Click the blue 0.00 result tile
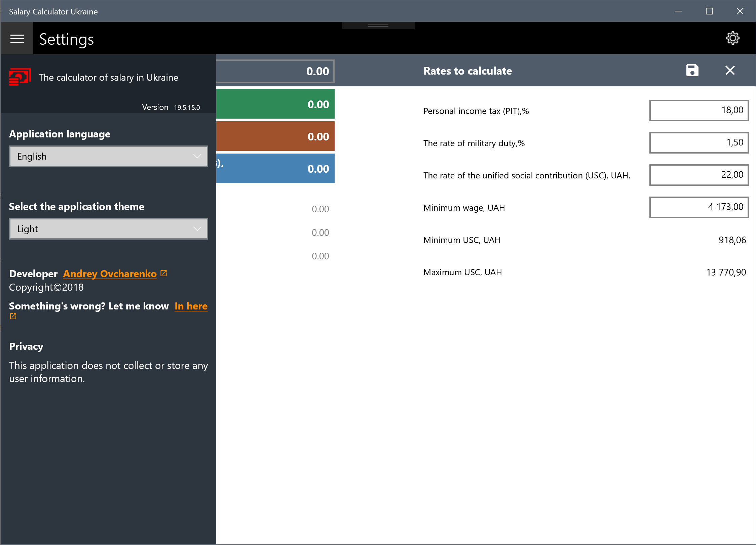The image size is (756, 545). [x=275, y=169]
